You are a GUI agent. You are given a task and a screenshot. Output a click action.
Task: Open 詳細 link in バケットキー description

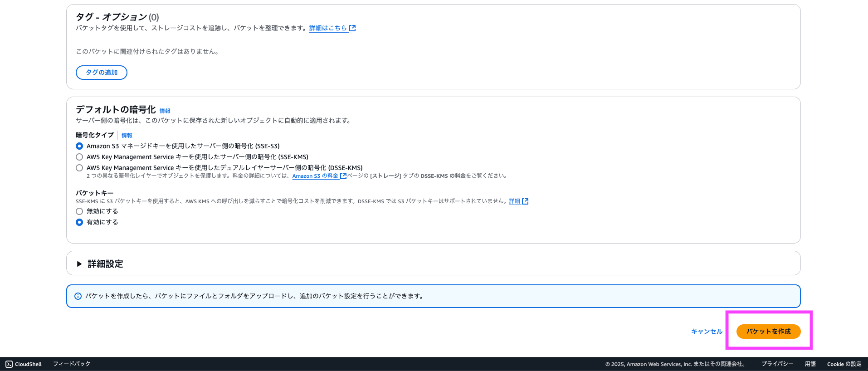[514, 201]
